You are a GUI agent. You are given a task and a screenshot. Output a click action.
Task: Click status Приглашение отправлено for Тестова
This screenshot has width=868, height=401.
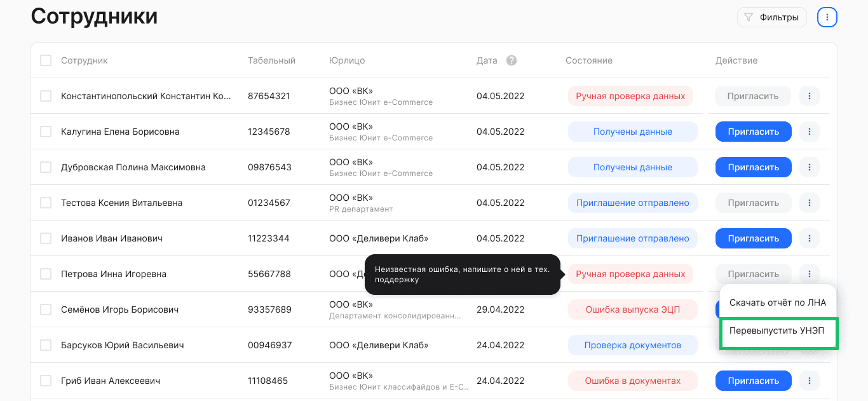(633, 203)
